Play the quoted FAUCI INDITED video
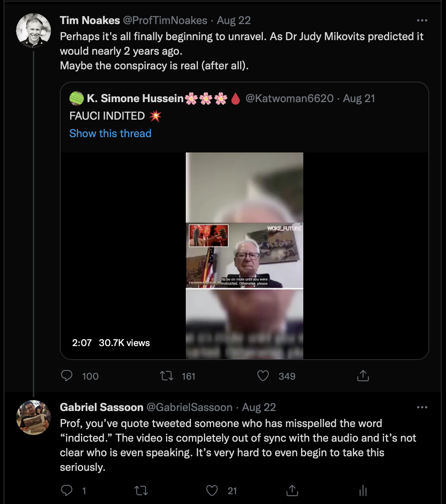This screenshot has height=504, width=446. tap(245, 256)
